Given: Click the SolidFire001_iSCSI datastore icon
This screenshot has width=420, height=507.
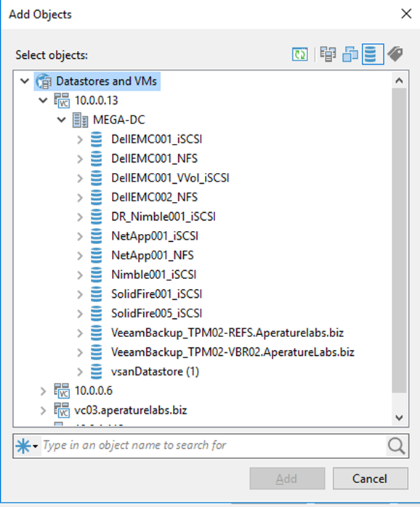Looking at the screenshot, I should pyautogui.click(x=96, y=294).
